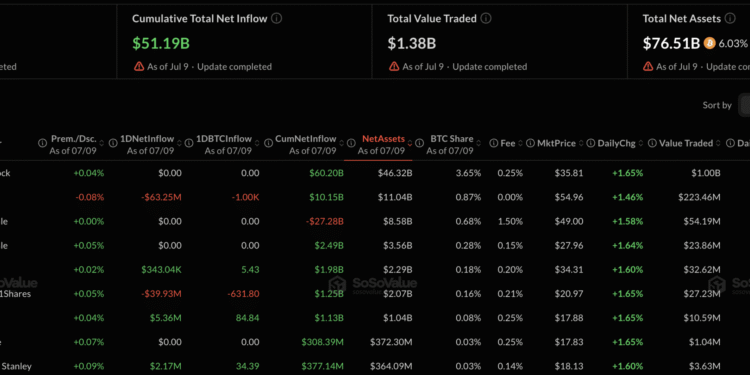This screenshot has height=375, width=750.
Task: Select the $46.32B net assets cell
Action: (394, 173)
